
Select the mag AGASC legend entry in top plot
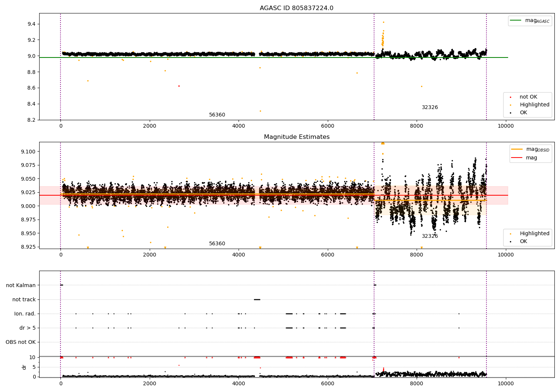(x=530, y=21)
